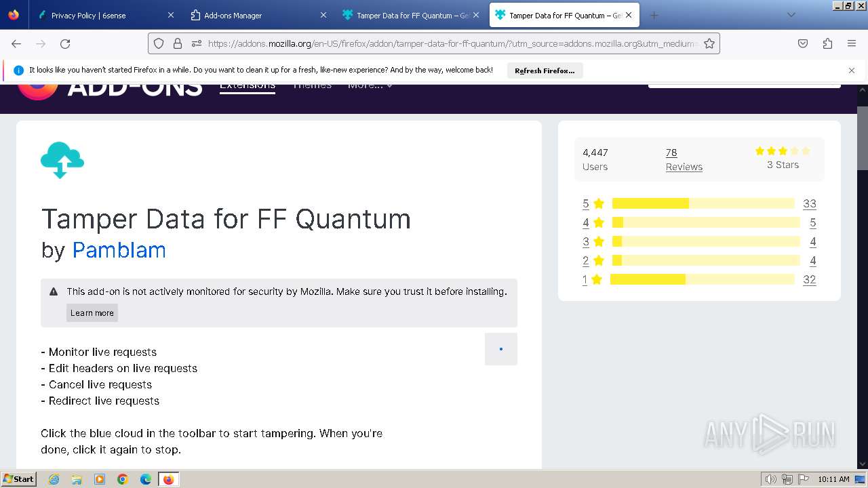868x488 pixels.
Task: Open Chrome from taskbar
Action: [123, 479]
